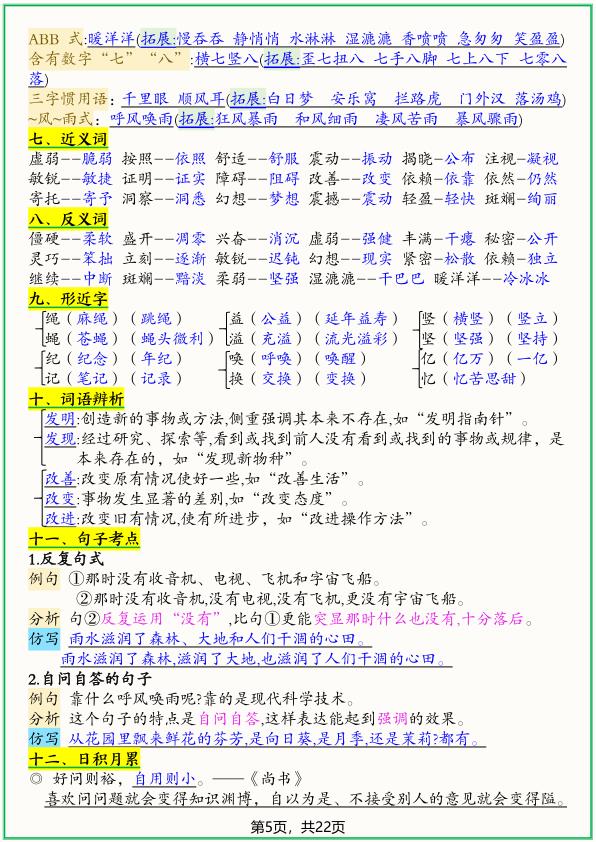This screenshot has width=596, height=842.
Task: Click the phrase 安乐窝
Action: [354, 99]
